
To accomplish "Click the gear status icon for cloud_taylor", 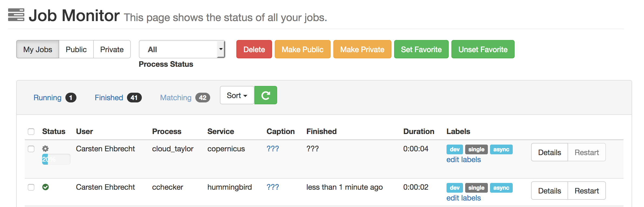I will [x=45, y=149].
